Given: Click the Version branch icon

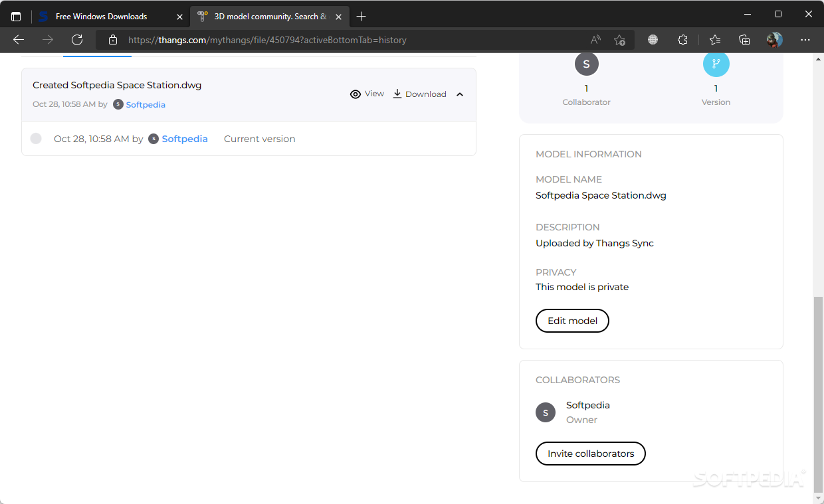Looking at the screenshot, I should click(x=716, y=64).
